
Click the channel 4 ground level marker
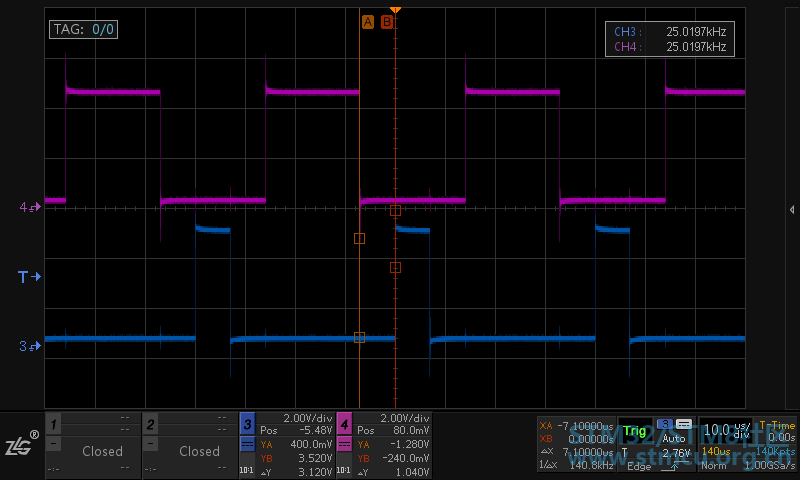pyautogui.click(x=30, y=207)
